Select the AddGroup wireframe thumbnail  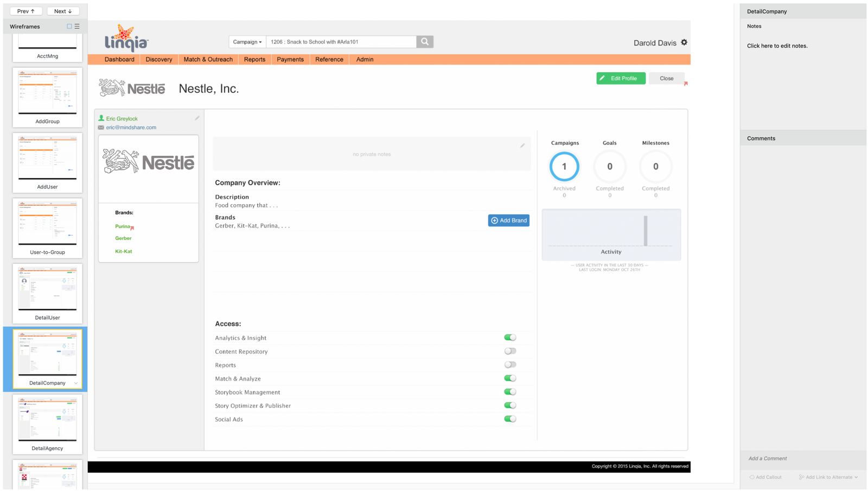pos(47,97)
